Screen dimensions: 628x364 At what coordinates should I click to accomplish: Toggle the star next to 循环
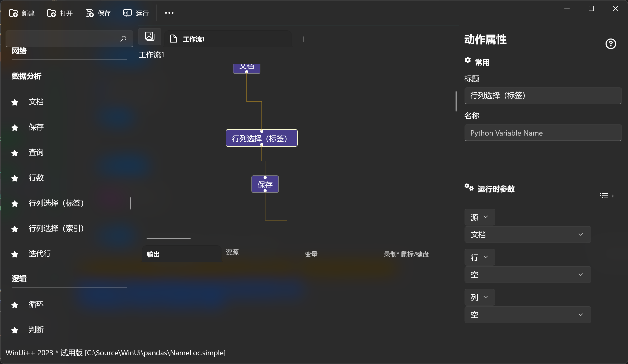pos(15,305)
